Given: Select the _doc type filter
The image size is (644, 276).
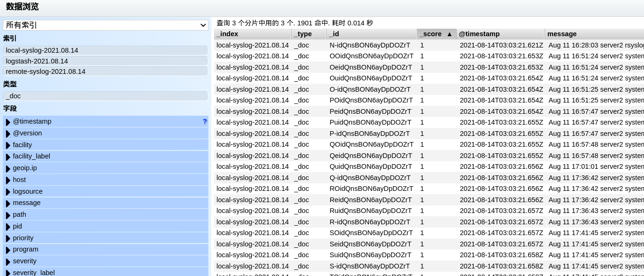Looking at the screenshot, I should 106,96.
